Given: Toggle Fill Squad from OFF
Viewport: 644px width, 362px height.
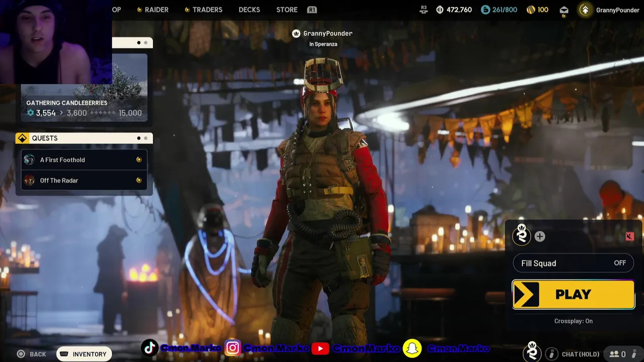Looking at the screenshot, I should [573, 263].
